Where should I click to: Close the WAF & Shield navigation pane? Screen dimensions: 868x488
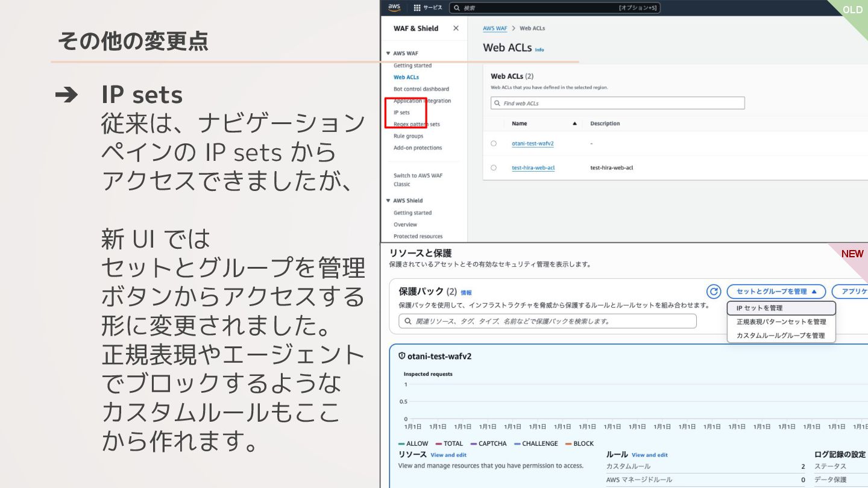[456, 28]
